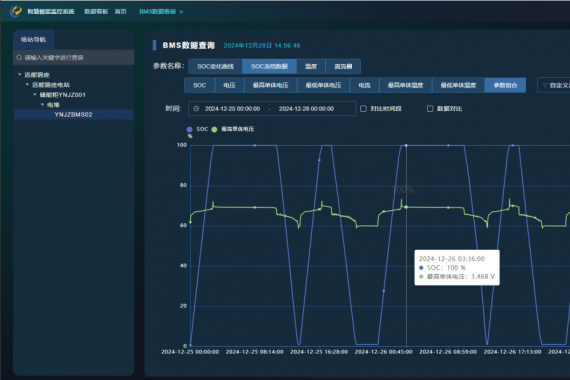This screenshot has width=570, height=380.
Task: Enable the 数据对比 checkbox
Action: (x=430, y=108)
